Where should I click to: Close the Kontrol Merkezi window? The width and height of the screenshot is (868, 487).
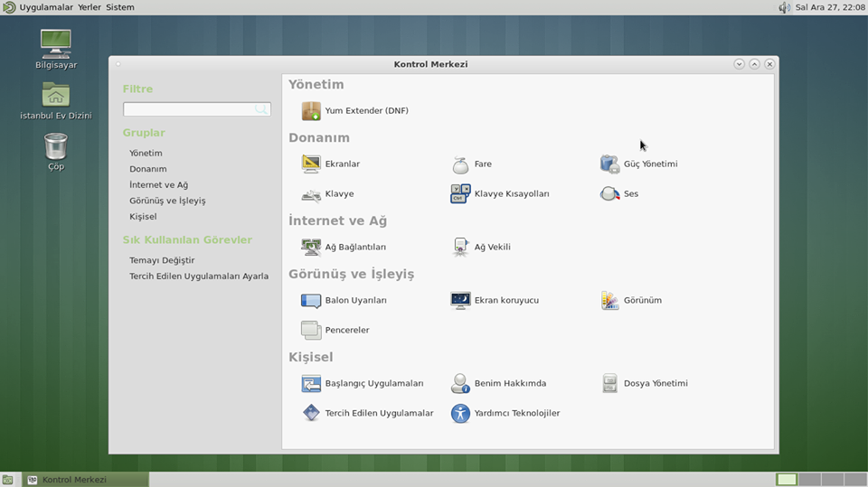(x=769, y=64)
